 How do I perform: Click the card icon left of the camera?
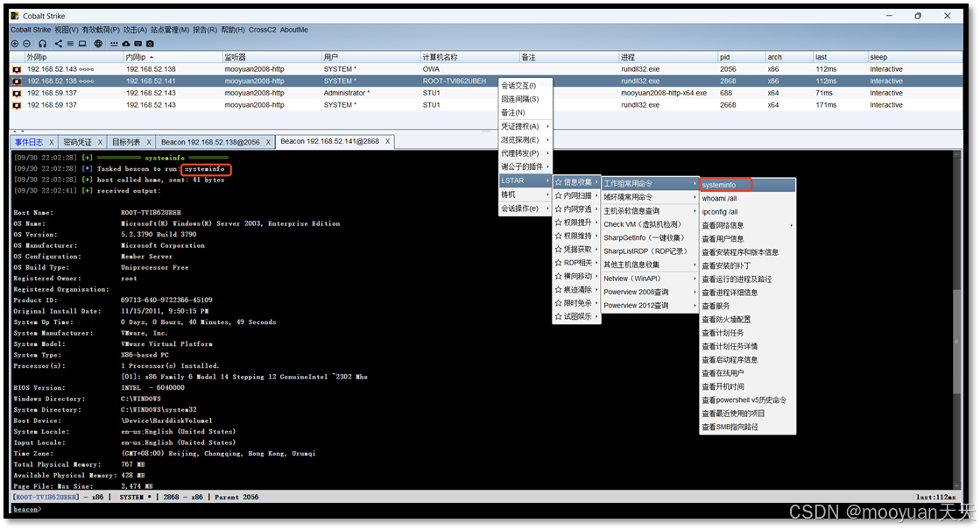pos(137,44)
